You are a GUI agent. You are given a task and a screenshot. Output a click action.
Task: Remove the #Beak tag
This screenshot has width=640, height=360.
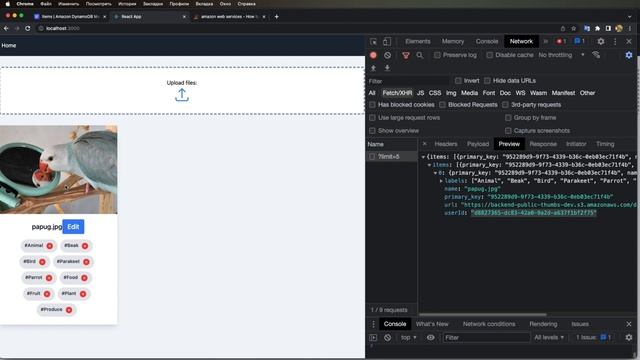click(x=85, y=246)
